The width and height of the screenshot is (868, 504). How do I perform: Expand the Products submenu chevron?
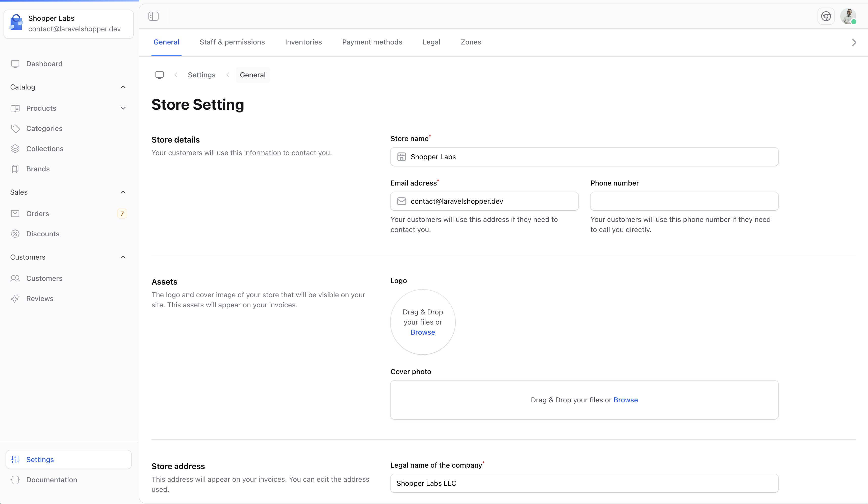coord(123,108)
